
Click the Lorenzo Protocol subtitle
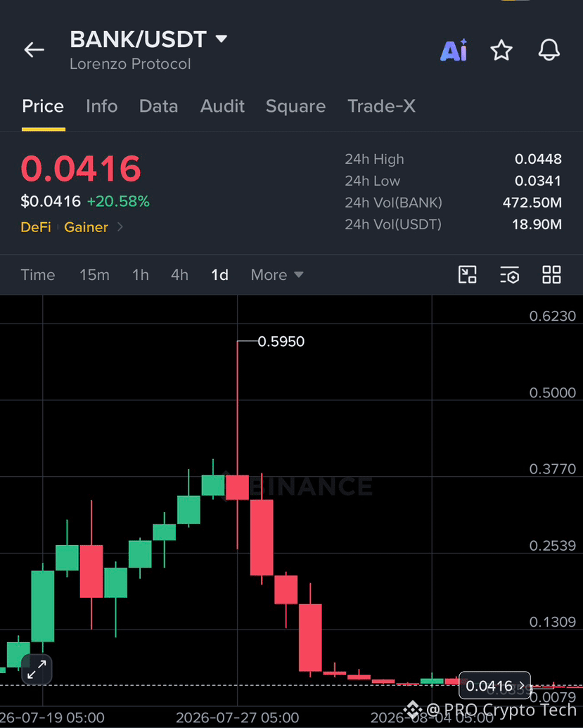[130, 64]
